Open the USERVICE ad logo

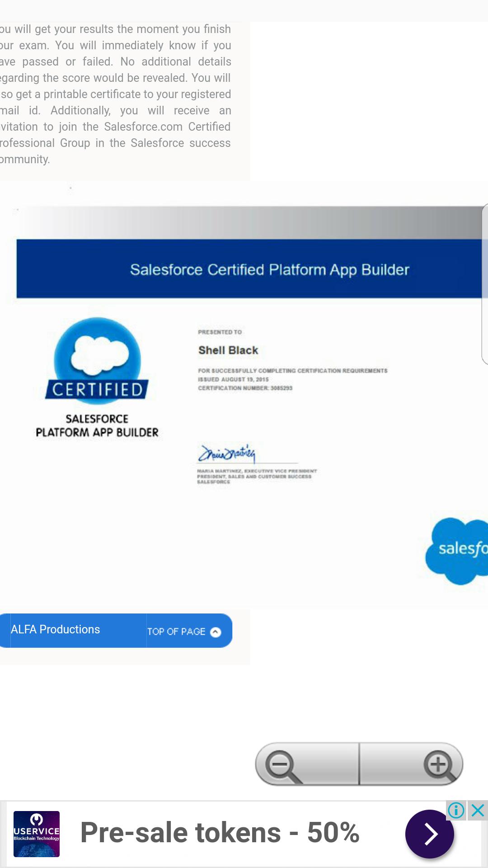37,834
